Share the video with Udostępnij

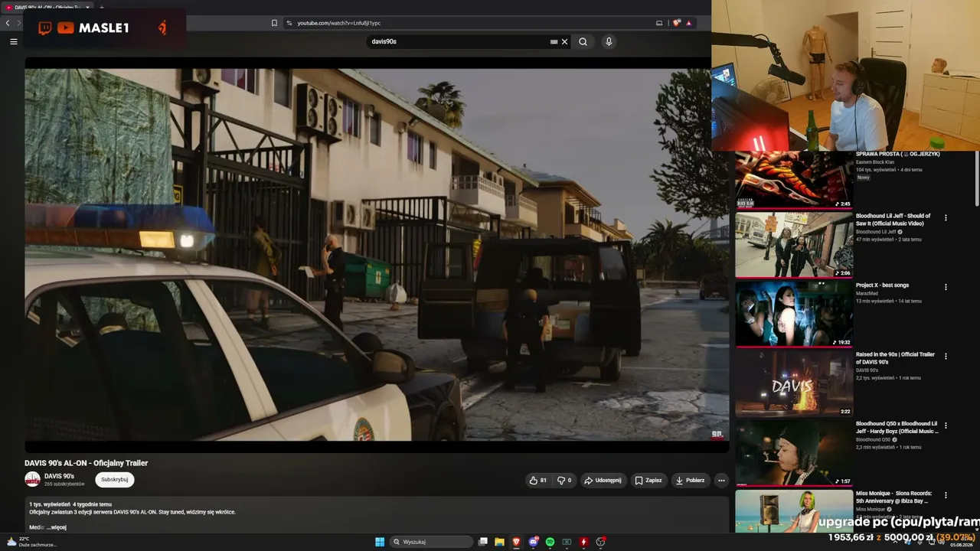603,481
